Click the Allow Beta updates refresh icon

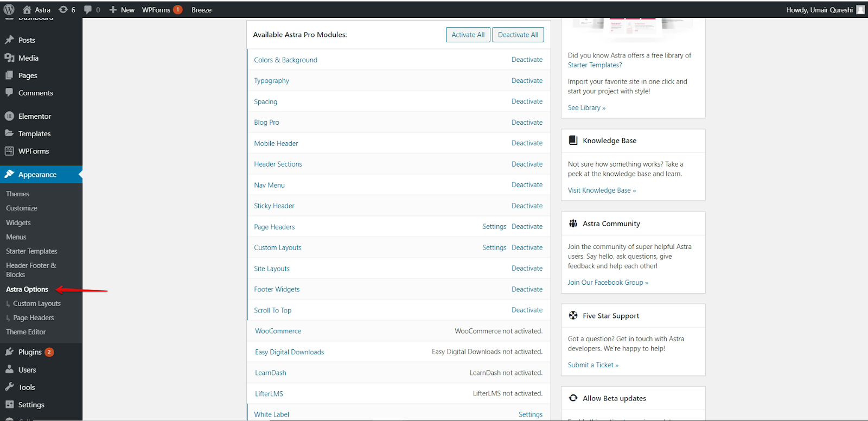click(x=573, y=398)
